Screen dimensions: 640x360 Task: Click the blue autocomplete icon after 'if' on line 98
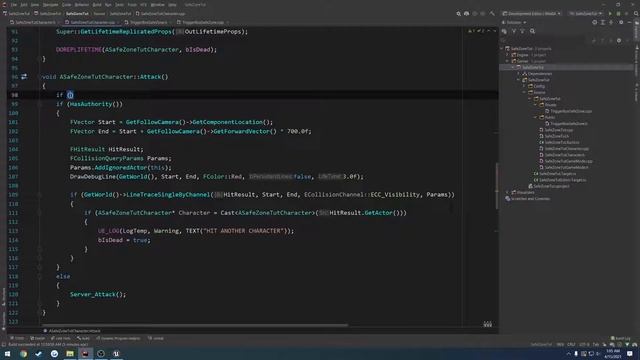point(70,95)
